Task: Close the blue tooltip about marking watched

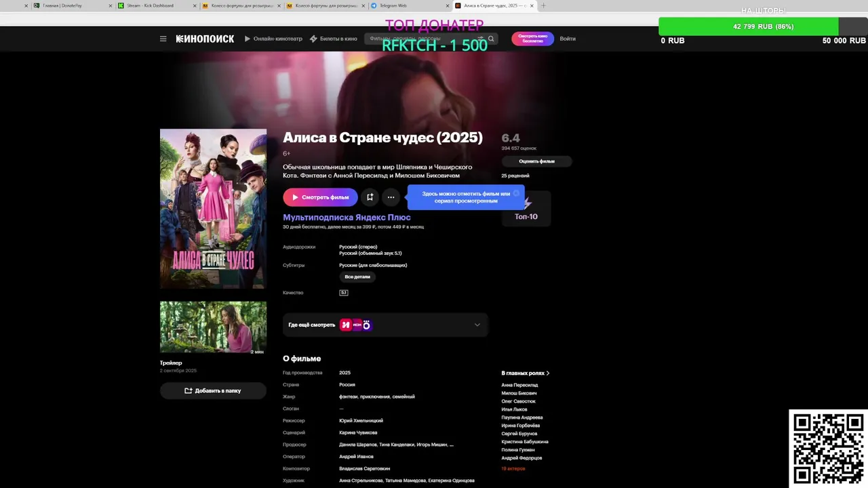Action: pyautogui.click(x=516, y=193)
